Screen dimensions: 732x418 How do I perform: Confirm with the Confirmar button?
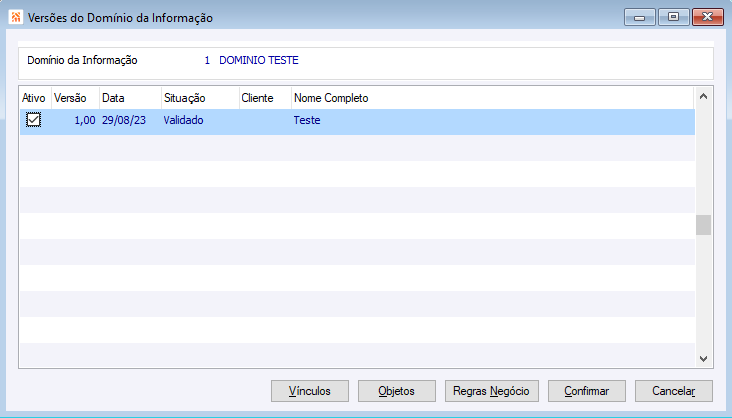586,391
